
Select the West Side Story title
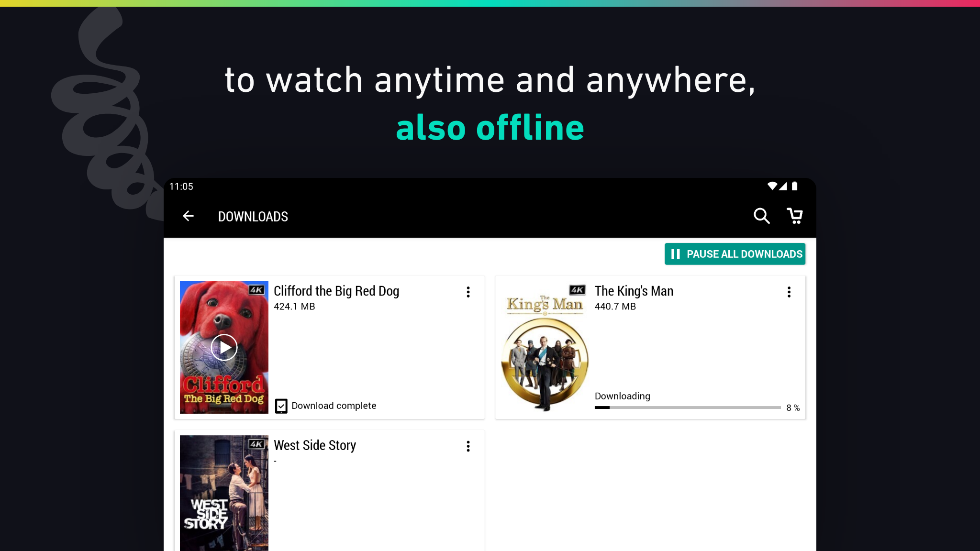click(x=315, y=445)
